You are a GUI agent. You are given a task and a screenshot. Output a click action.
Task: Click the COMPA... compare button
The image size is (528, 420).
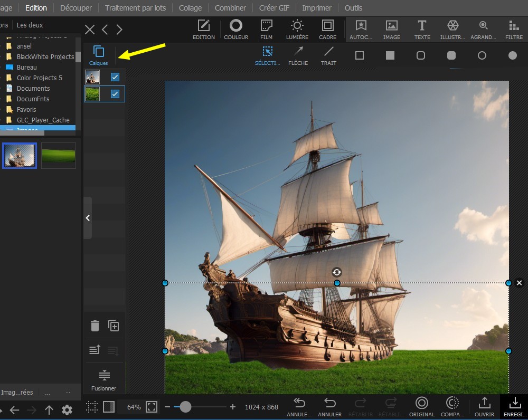(452, 406)
